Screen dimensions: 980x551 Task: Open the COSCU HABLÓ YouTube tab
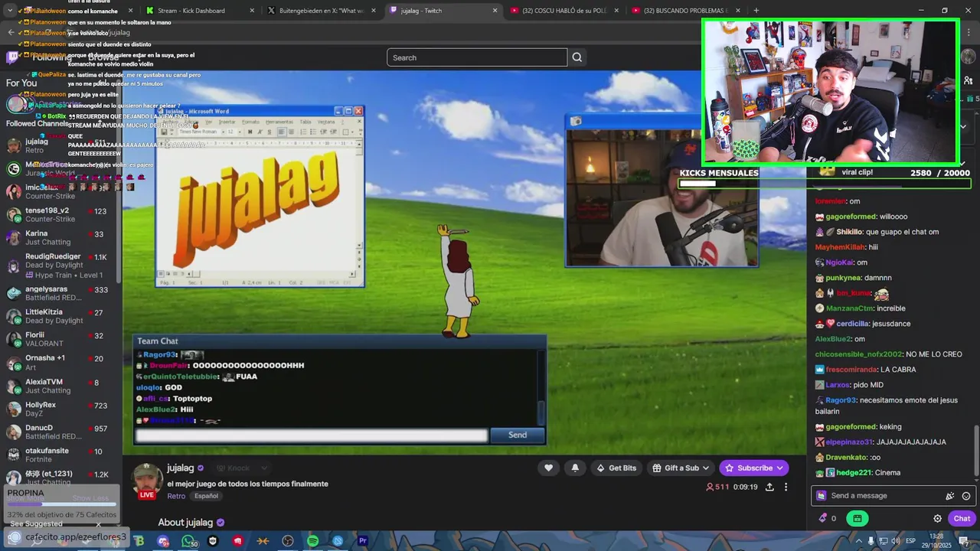564,11
